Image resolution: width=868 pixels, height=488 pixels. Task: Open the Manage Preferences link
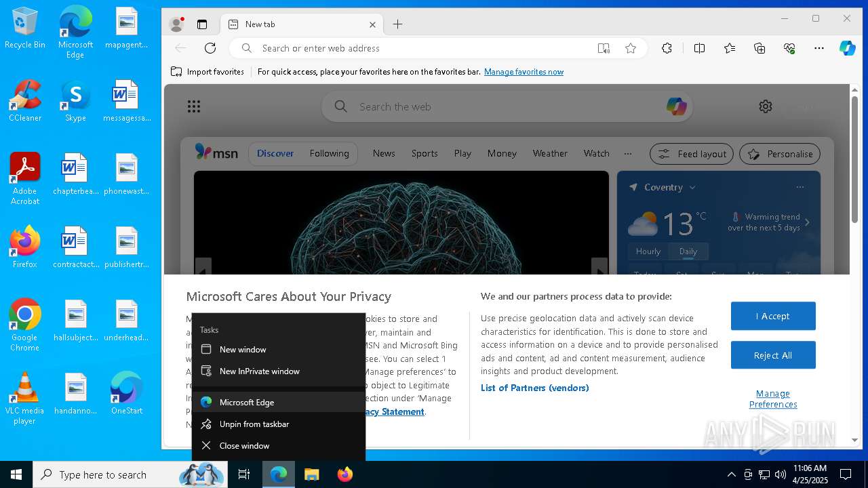(x=773, y=399)
